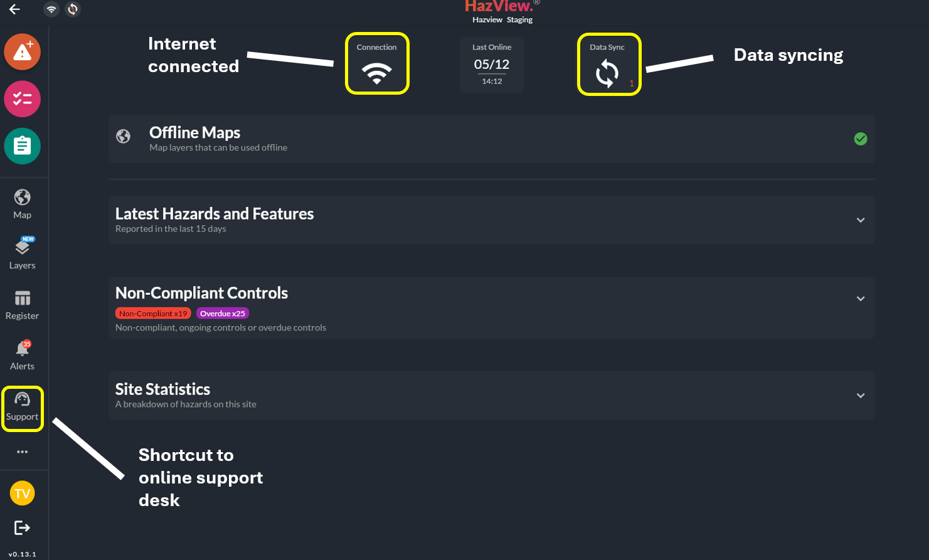The height and width of the screenshot is (560, 929).
Task: Expand the Non-Compliant Controls section
Action: 861,299
